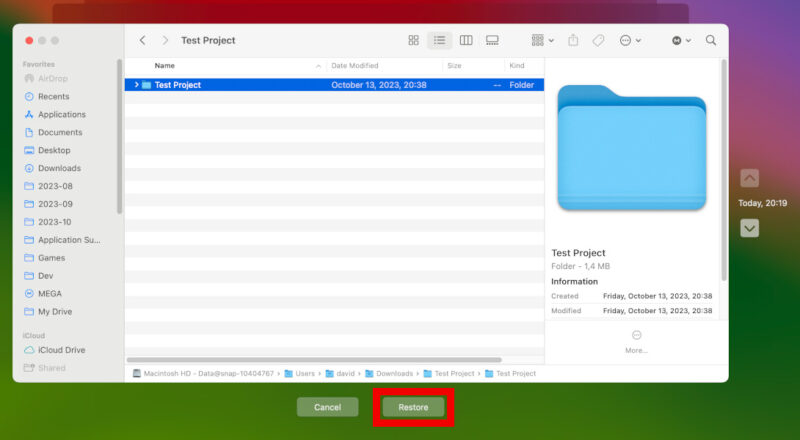Open MEGA in the sidebar
Screen dimensions: 800x440
tap(43, 294)
